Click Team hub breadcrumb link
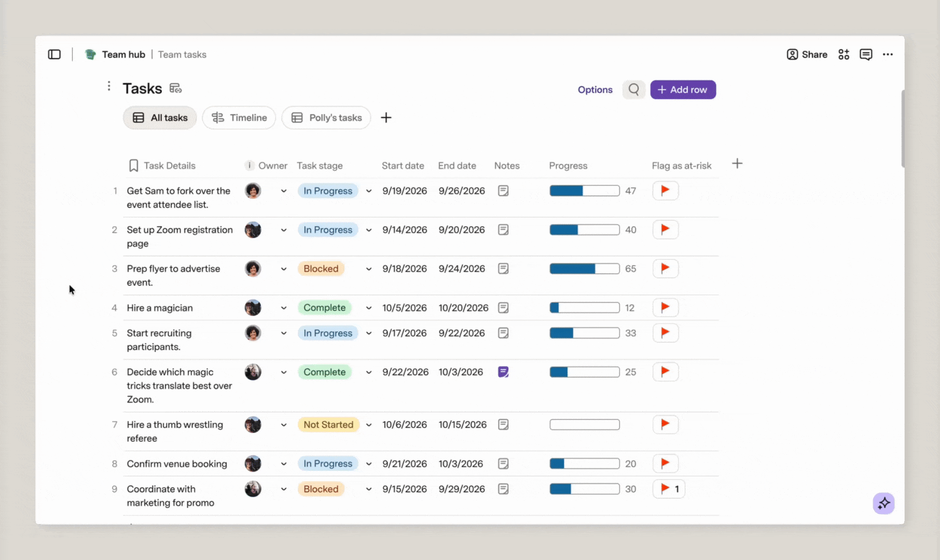Image resolution: width=940 pixels, height=560 pixels. click(x=123, y=54)
